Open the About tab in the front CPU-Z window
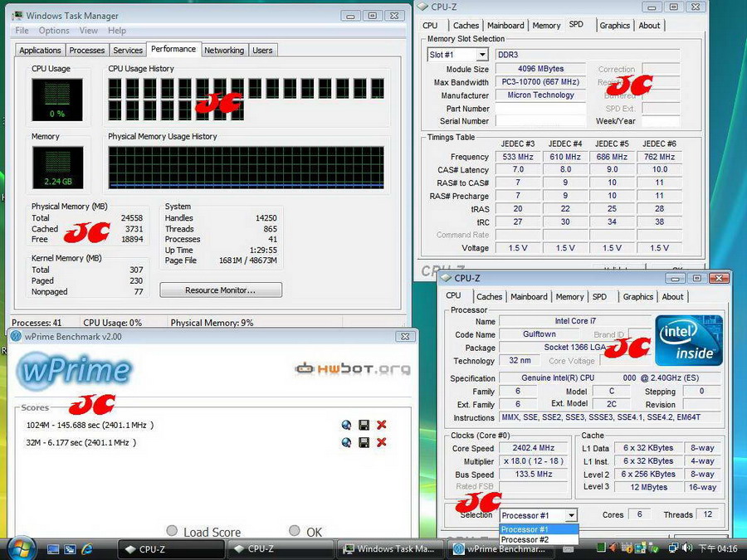 click(x=672, y=297)
